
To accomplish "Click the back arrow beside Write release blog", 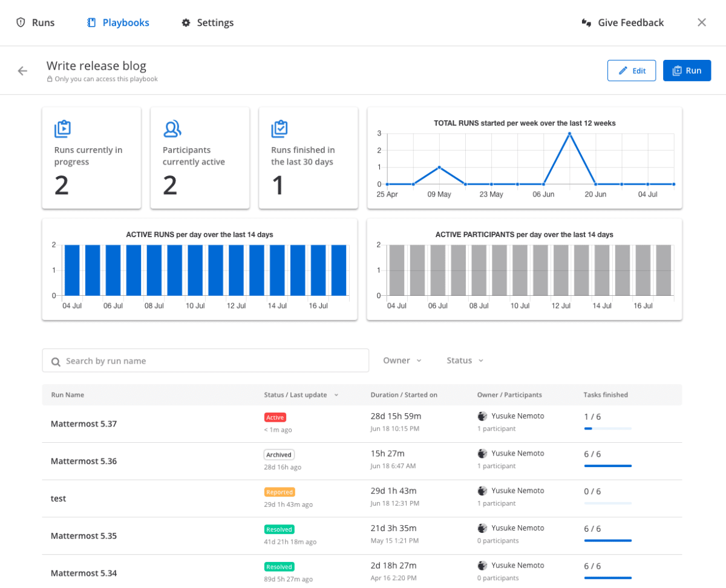I will pos(22,70).
